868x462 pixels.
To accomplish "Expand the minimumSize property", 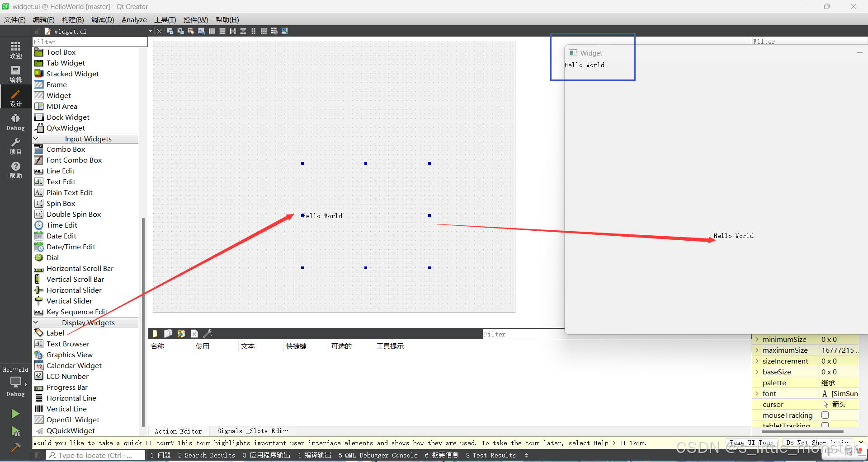I will point(757,339).
